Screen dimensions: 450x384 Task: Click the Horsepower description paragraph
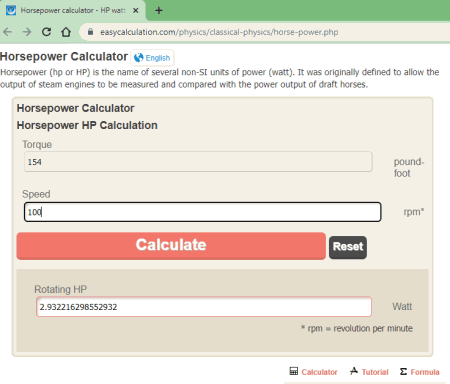pos(220,78)
